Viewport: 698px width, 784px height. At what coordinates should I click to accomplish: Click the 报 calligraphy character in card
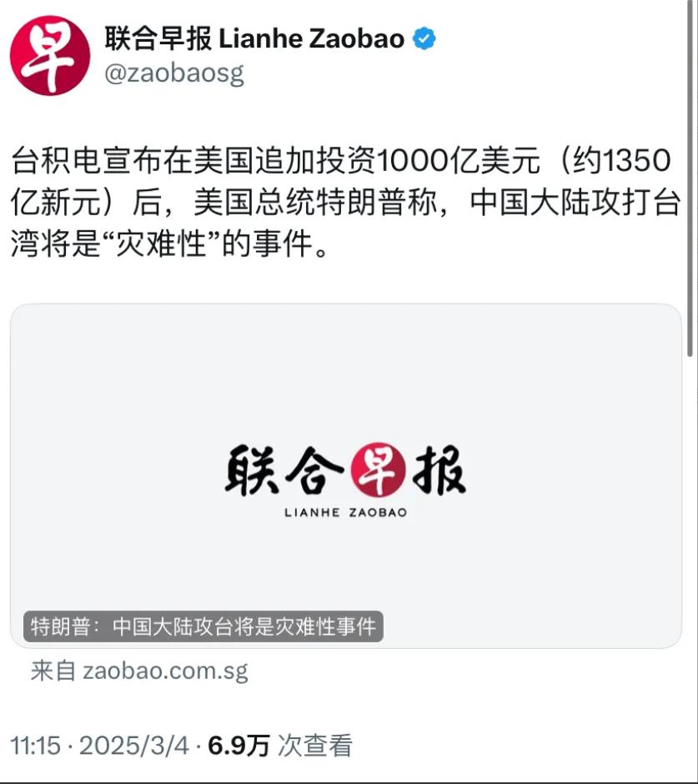click(x=439, y=470)
